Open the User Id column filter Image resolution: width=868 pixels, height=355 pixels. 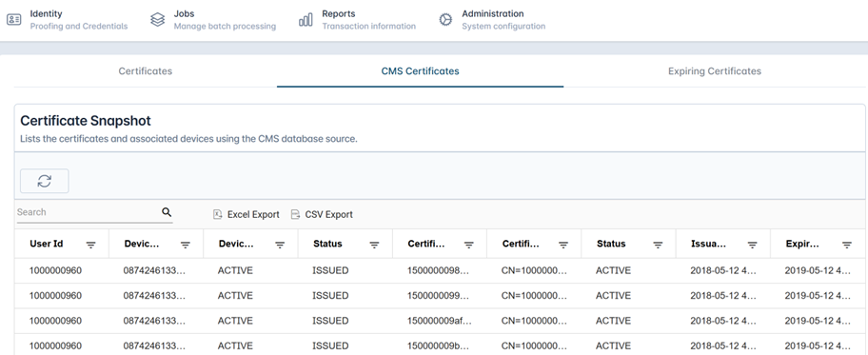click(90, 245)
